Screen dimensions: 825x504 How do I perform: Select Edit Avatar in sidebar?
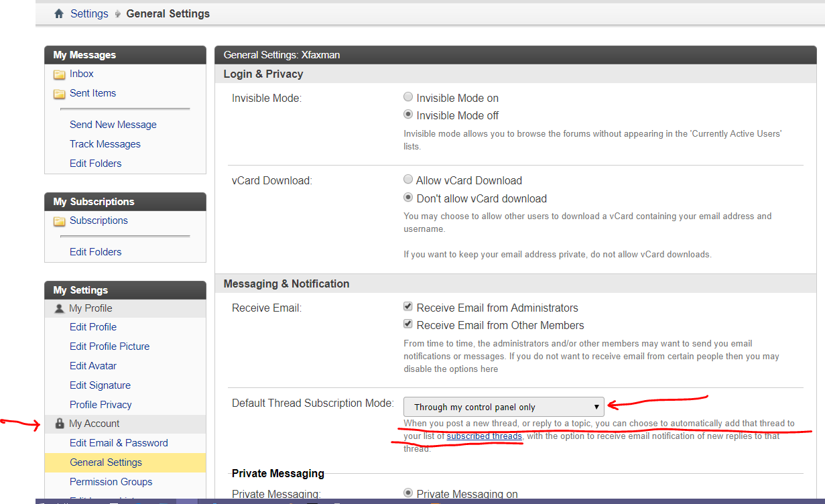93,366
